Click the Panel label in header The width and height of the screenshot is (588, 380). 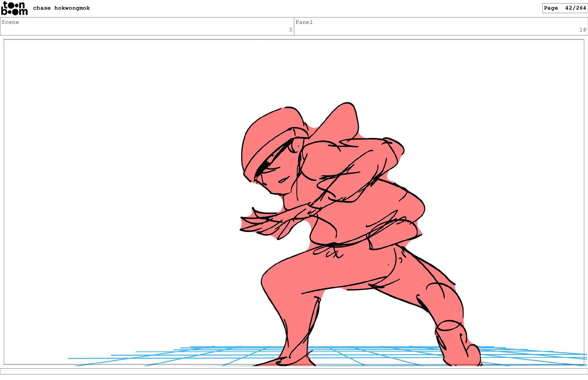pyautogui.click(x=304, y=22)
